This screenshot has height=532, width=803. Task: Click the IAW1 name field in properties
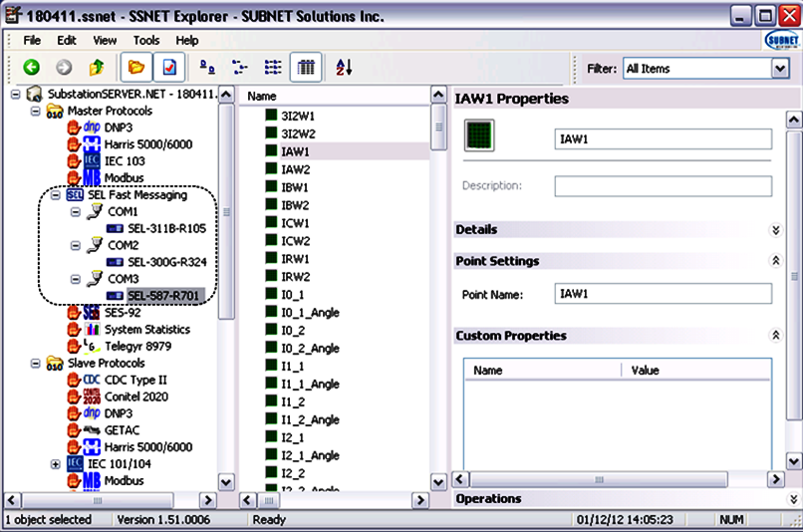click(664, 139)
